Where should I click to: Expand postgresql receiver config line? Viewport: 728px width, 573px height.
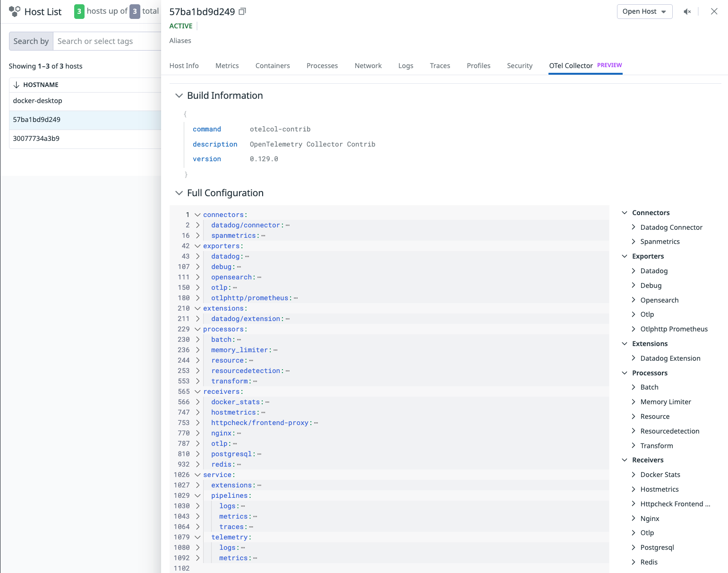coord(197,454)
